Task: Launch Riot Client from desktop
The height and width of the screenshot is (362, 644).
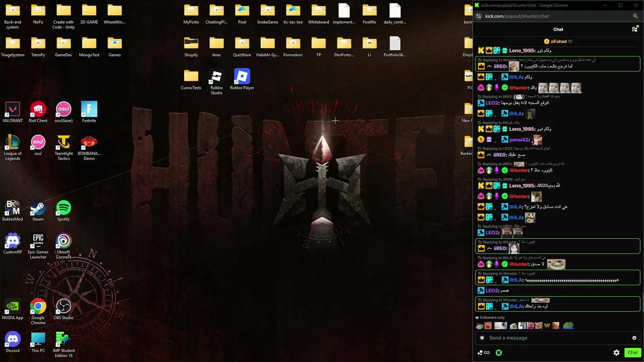Action: [x=38, y=113]
